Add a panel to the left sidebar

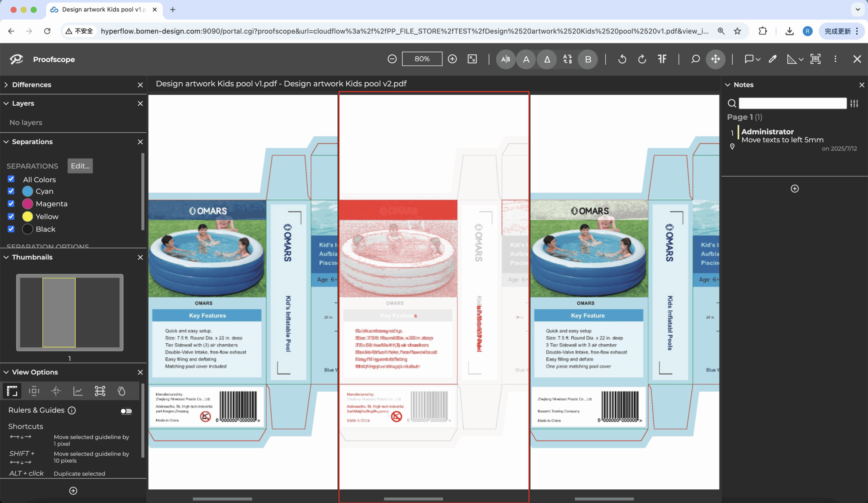coord(73,491)
